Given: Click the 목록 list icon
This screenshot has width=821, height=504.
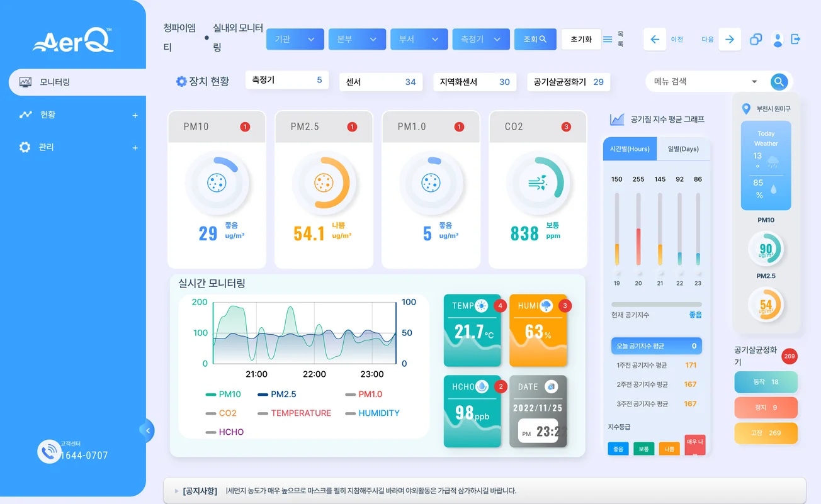Looking at the screenshot, I should tap(608, 39).
